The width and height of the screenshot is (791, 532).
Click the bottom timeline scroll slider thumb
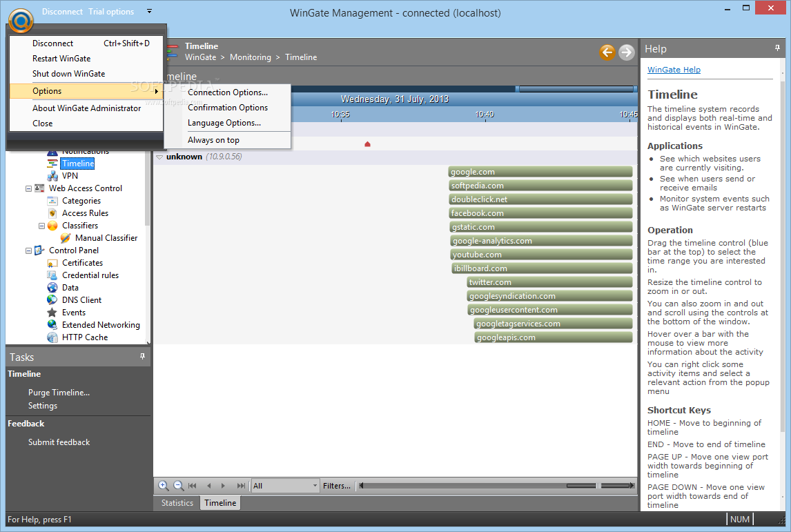pos(598,486)
